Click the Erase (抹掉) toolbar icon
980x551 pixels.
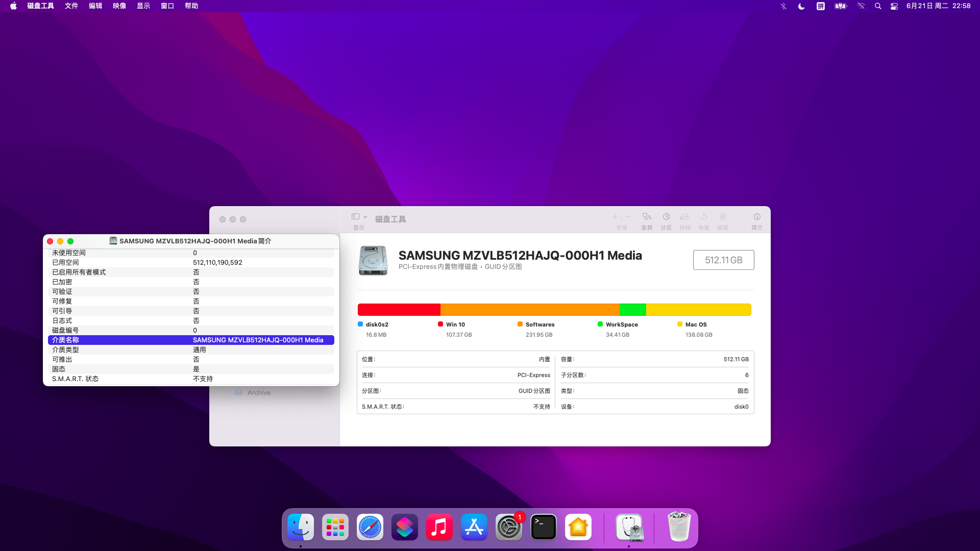point(684,217)
